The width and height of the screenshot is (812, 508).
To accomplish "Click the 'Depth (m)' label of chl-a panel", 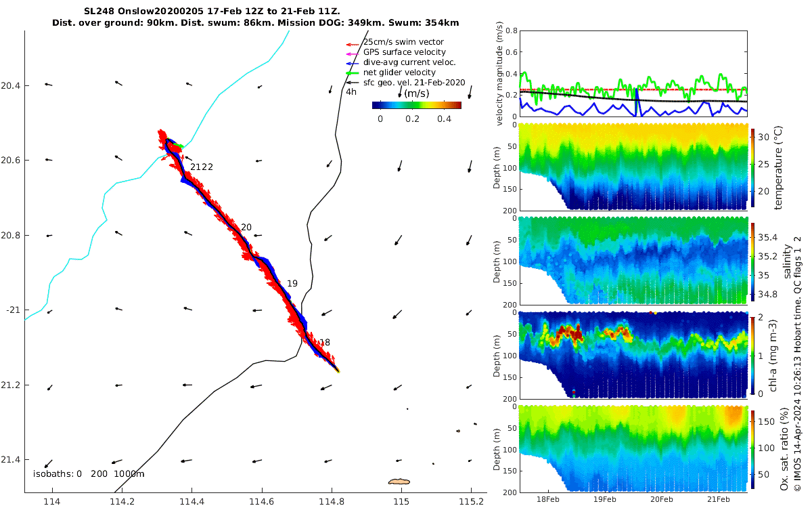I will [x=497, y=355].
